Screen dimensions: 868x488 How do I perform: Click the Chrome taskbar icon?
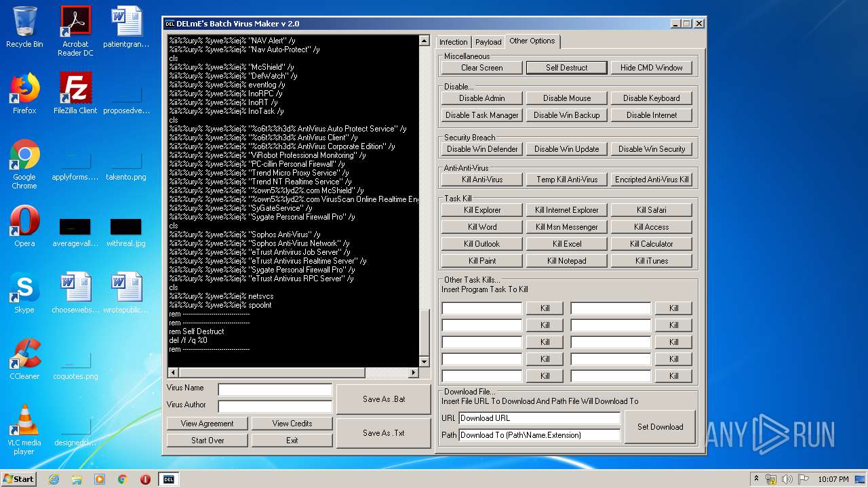pos(122,479)
